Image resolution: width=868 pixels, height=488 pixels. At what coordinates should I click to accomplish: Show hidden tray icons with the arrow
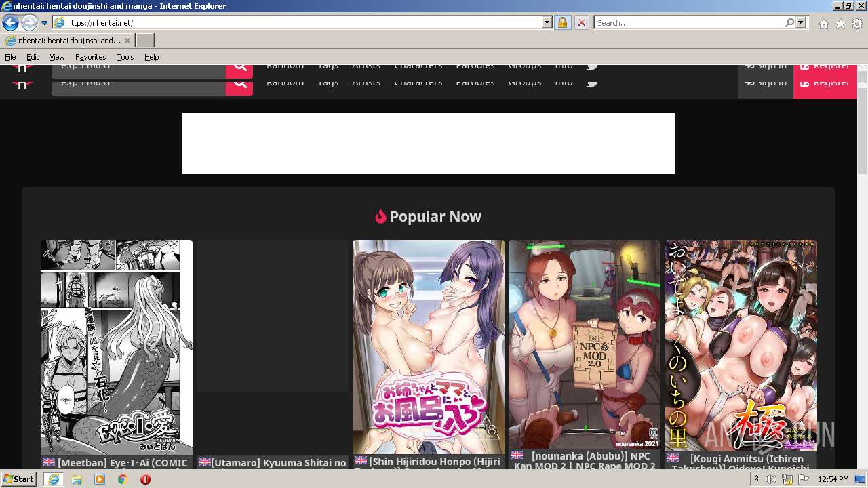[x=756, y=479]
